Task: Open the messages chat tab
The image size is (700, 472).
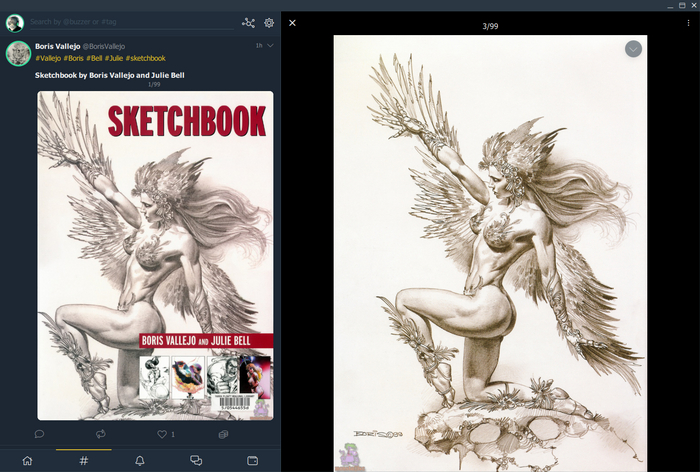Action: pos(196,460)
